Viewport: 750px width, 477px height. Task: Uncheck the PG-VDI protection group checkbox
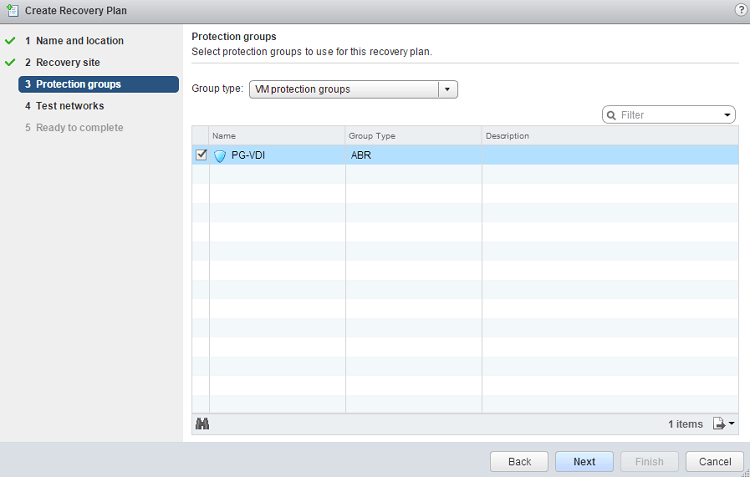[x=201, y=155]
